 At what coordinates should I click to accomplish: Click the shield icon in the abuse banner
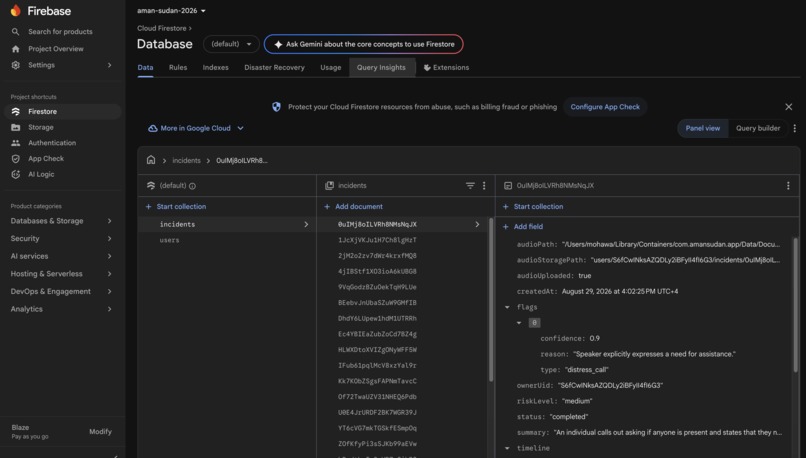click(277, 107)
